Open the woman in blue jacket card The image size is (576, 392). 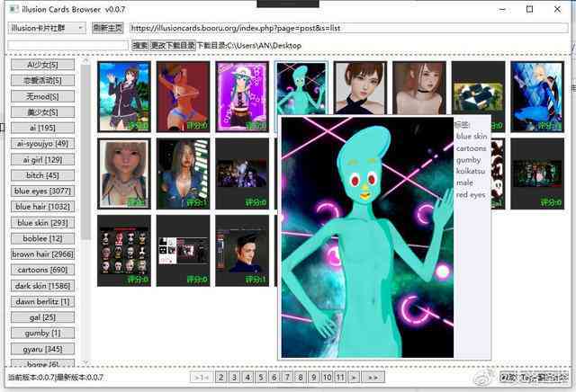click(184, 174)
